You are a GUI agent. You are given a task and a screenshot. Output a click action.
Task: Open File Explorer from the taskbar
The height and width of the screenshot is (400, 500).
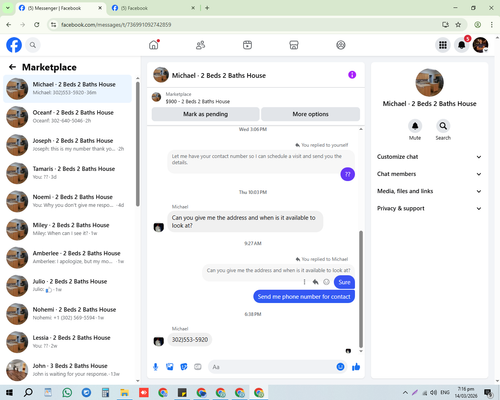(x=124, y=393)
